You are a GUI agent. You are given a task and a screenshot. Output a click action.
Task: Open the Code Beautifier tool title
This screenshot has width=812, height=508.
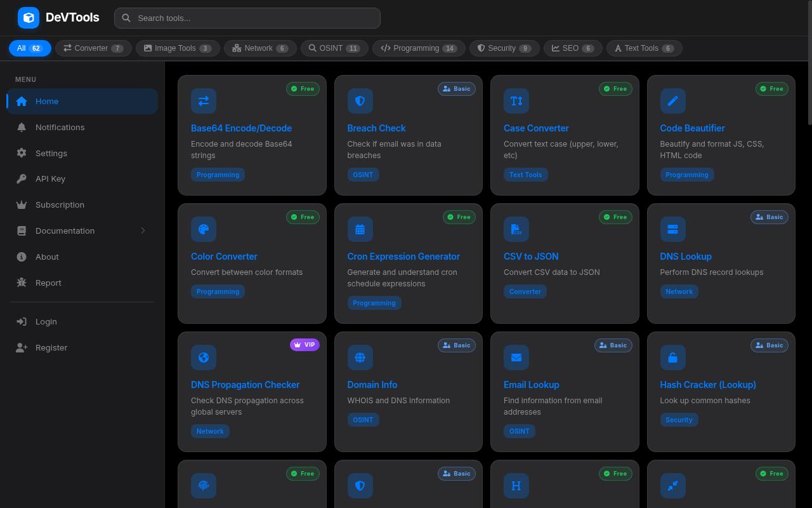point(692,128)
